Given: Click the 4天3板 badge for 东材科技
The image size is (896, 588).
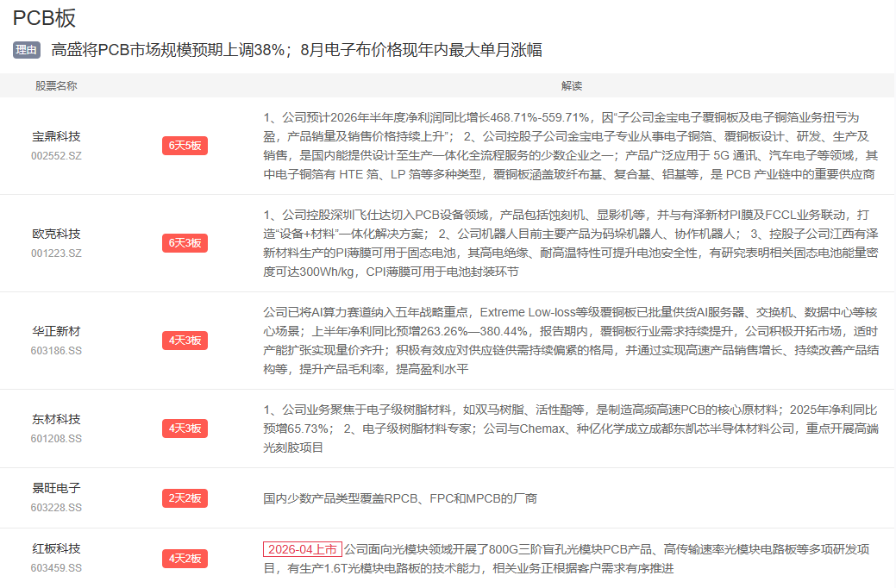Looking at the screenshot, I should click(185, 428).
